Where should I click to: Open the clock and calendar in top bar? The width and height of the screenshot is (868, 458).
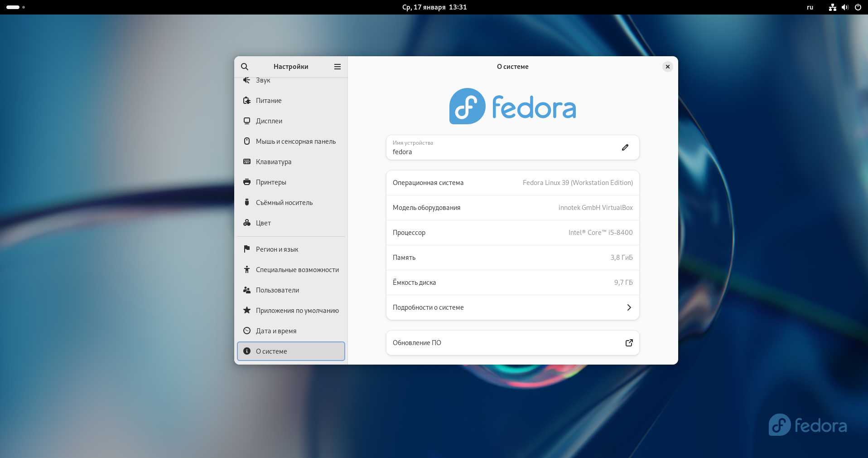434,7
